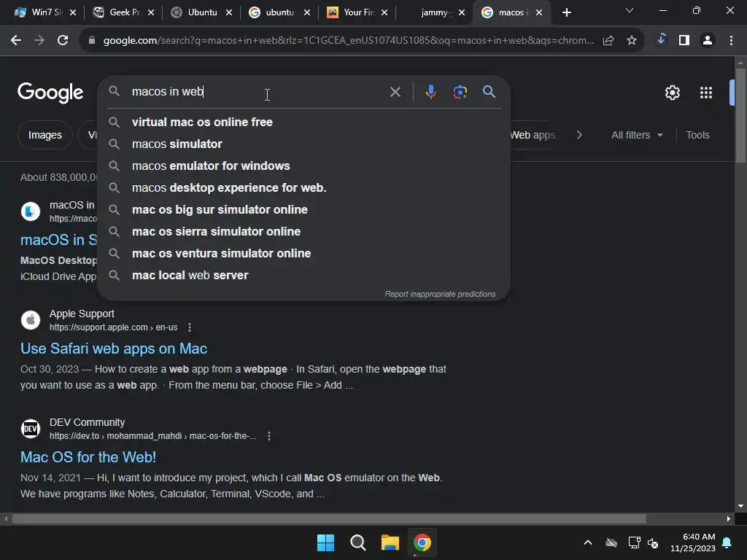Select suggestion mac os ventura simulator online
747x560 pixels.
[x=303, y=254]
